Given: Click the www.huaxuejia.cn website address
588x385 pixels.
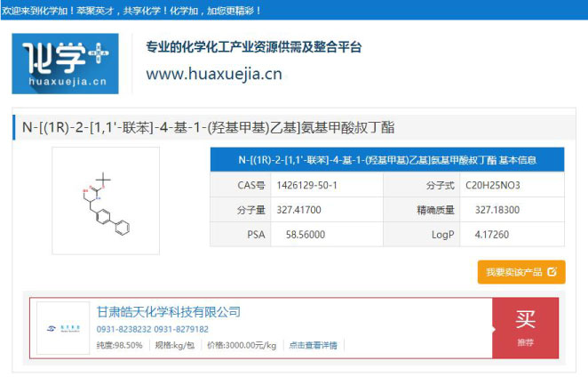Looking at the screenshot, I should (213, 74).
